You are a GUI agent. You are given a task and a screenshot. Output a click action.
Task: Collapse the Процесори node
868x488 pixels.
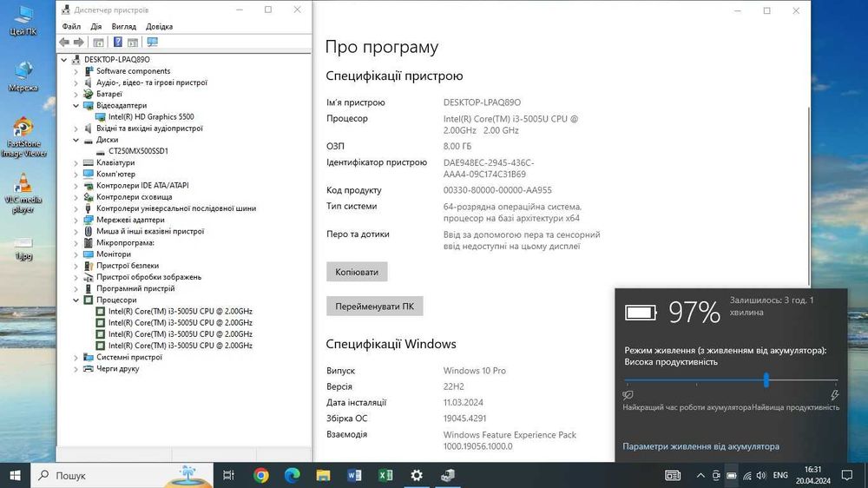click(x=76, y=300)
